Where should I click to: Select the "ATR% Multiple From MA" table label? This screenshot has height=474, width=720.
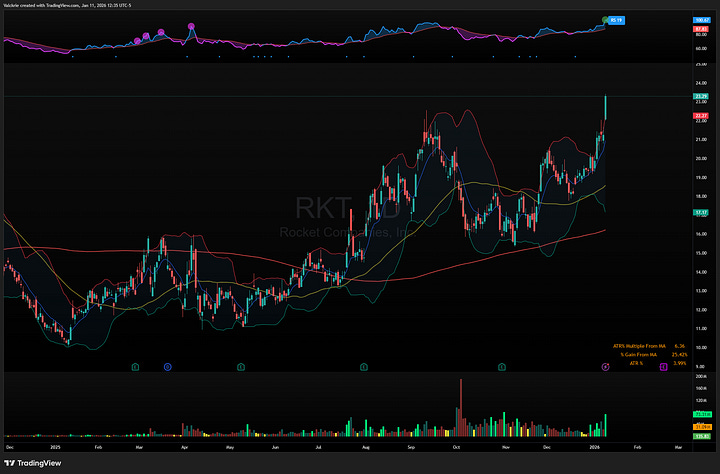click(639, 346)
